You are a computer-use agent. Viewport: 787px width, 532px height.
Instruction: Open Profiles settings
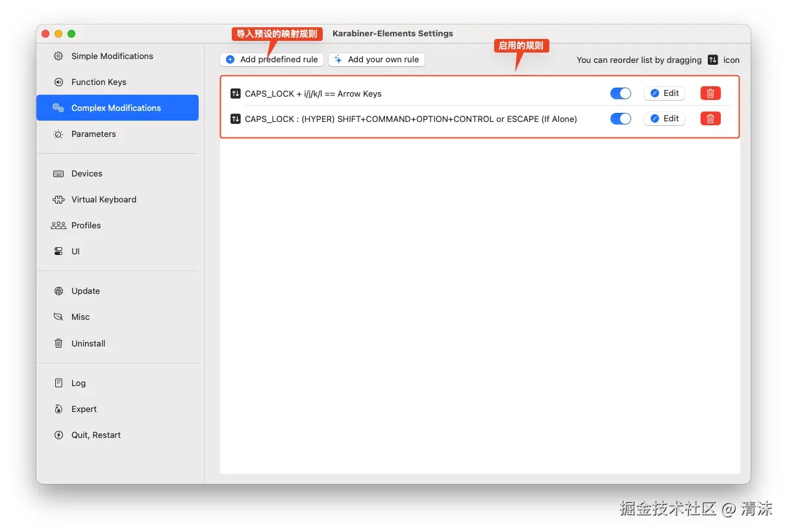click(118, 226)
